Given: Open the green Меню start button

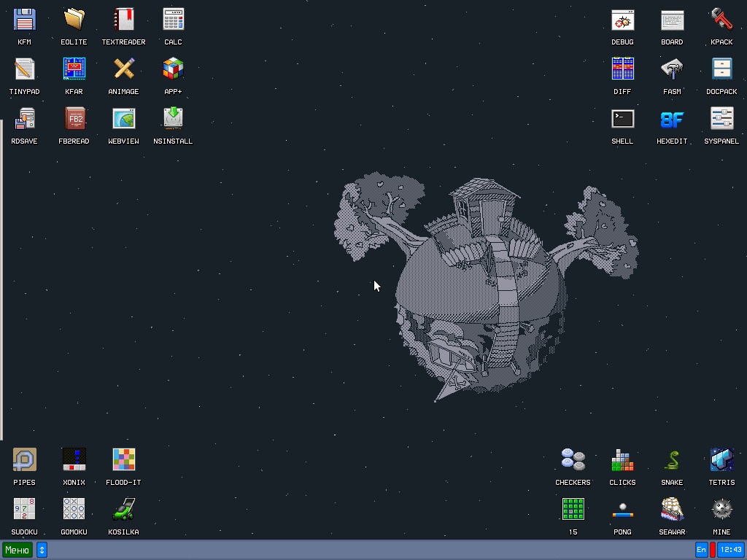Looking at the screenshot, I should tap(18, 550).
